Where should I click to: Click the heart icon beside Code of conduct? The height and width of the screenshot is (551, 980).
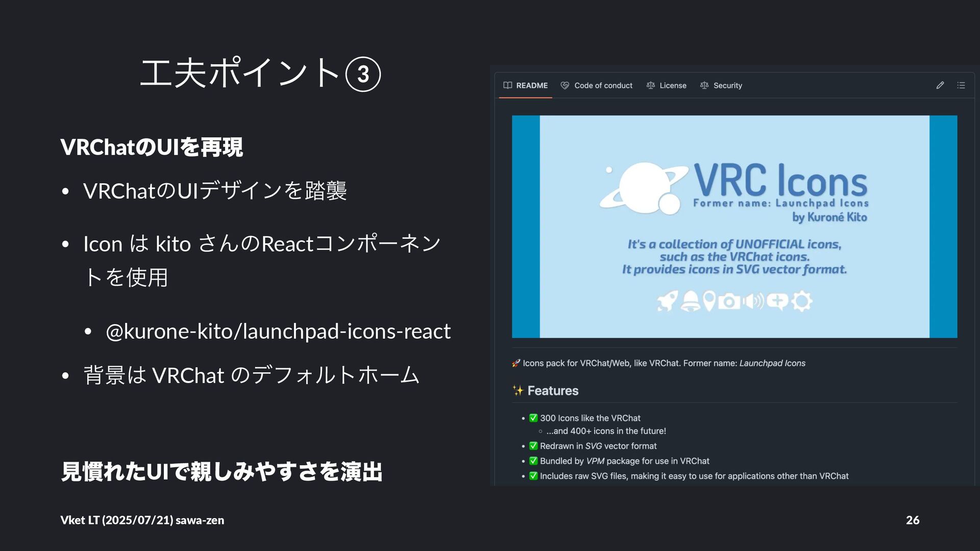(x=565, y=85)
